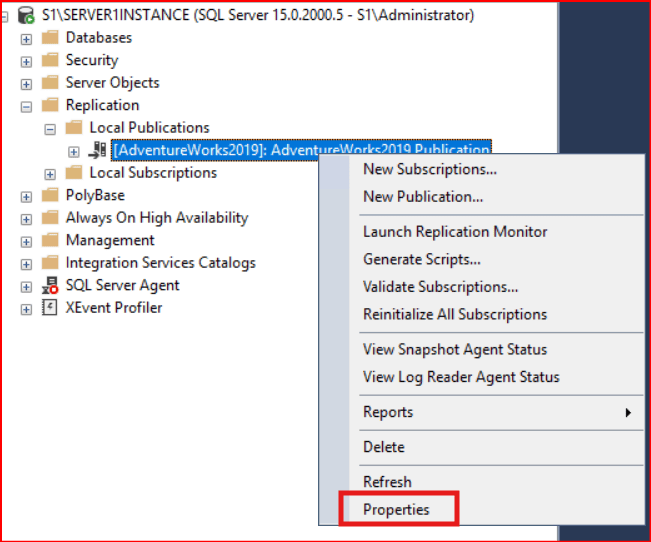Expand the Databases node
The image size is (651, 542).
click(27, 38)
